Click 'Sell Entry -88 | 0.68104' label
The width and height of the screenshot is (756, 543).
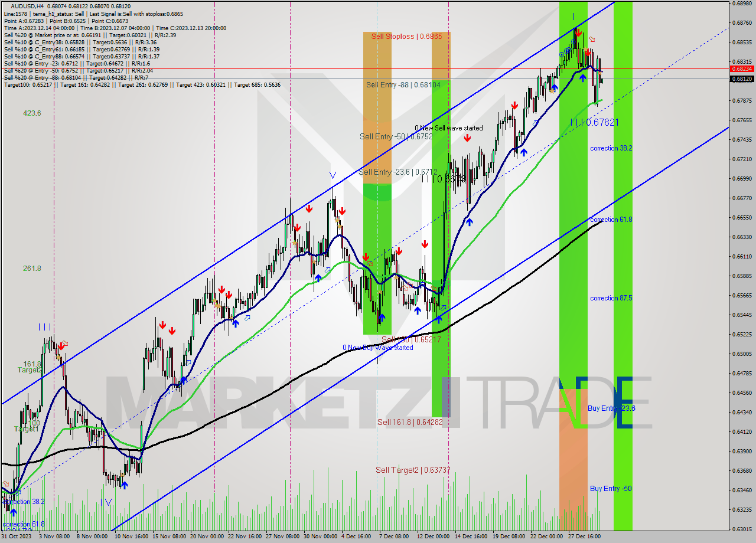[403, 84]
